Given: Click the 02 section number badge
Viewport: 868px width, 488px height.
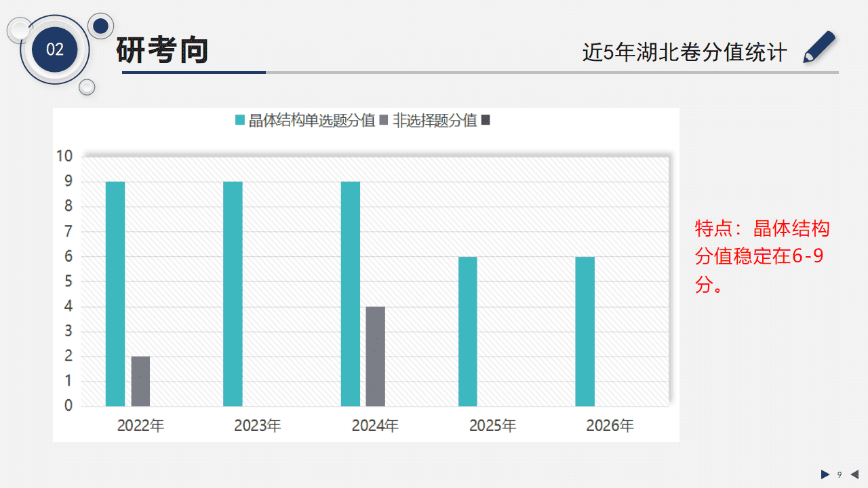Looking at the screenshot, I should tap(55, 49).
